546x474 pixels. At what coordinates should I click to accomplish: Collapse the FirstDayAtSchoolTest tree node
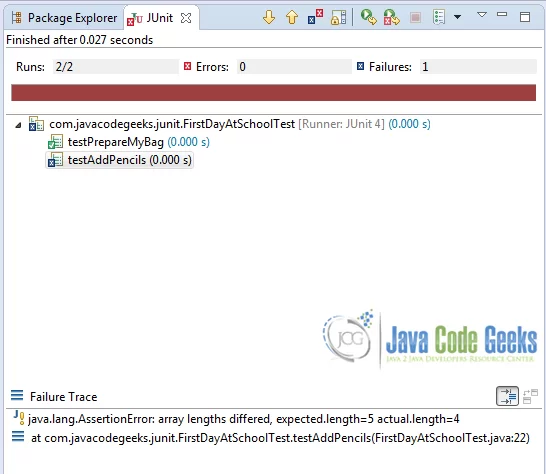tap(18, 125)
